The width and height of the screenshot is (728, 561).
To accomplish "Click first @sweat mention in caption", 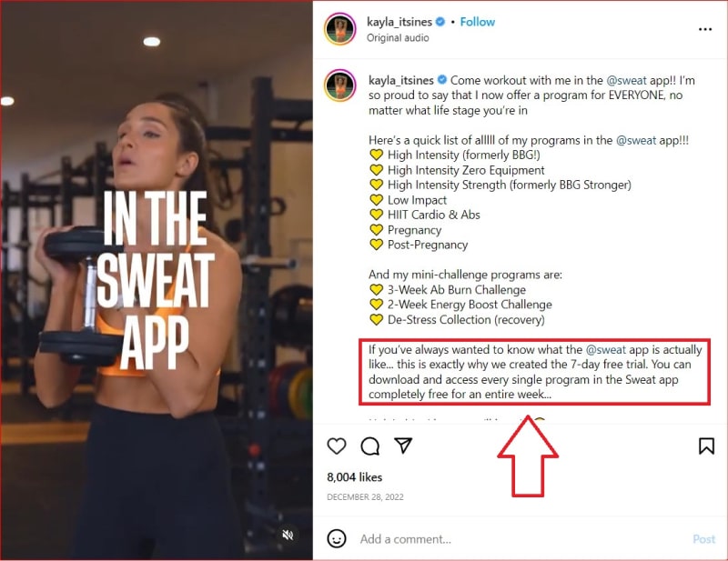I will tap(626, 80).
